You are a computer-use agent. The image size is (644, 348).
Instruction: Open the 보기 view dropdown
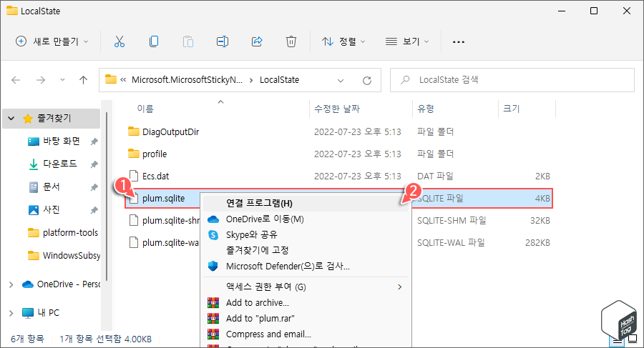tap(407, 41)
